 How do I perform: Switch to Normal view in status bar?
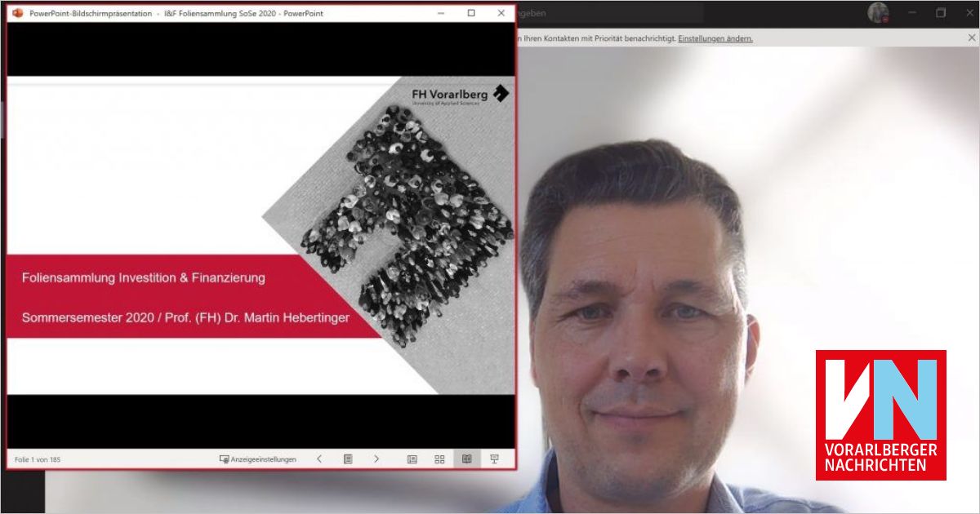coord(412,459)
